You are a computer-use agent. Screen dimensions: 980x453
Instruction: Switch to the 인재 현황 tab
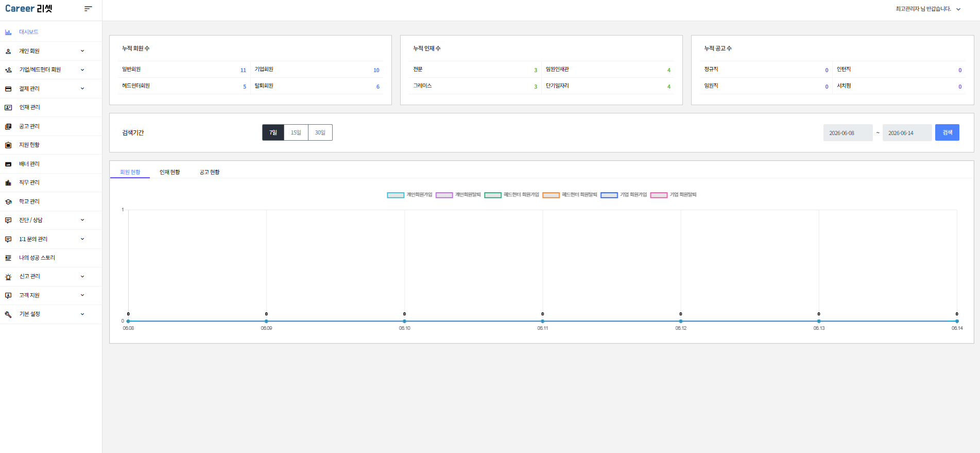pos(169,172)
